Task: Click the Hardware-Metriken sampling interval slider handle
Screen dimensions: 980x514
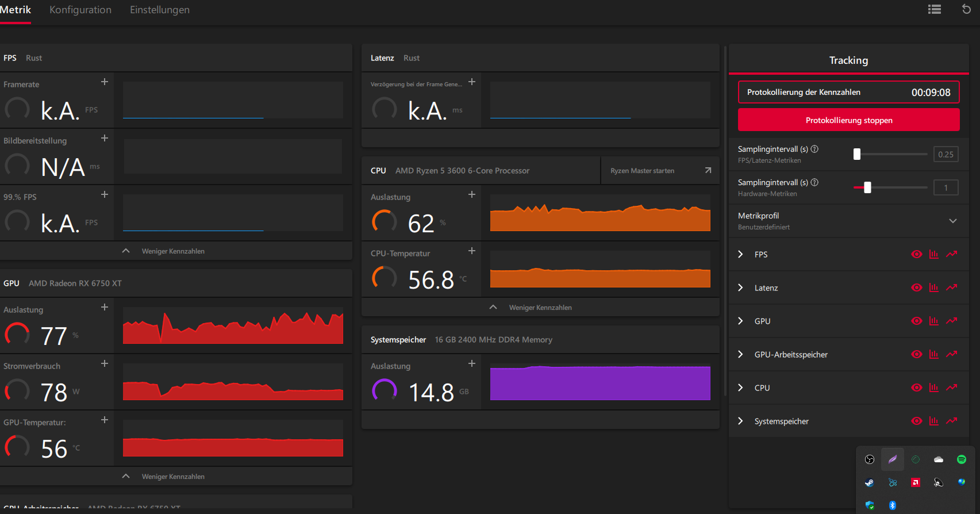Action: (868, 187)
